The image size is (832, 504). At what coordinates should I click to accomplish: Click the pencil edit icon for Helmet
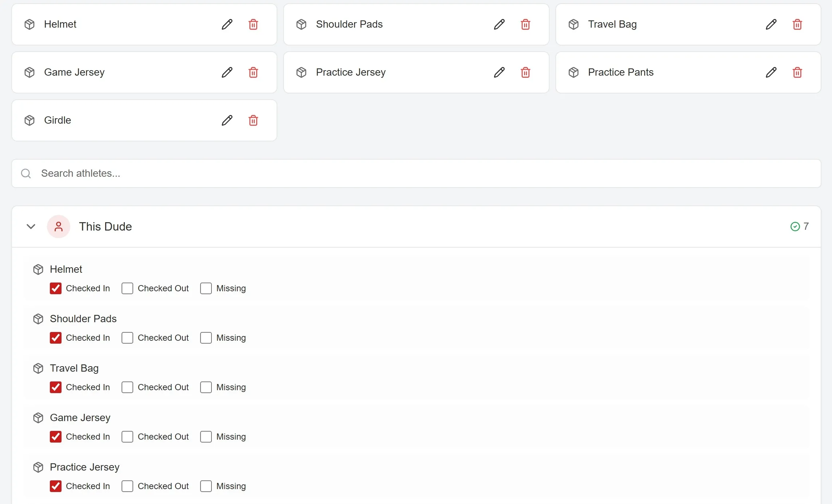(x=227, y=24)
